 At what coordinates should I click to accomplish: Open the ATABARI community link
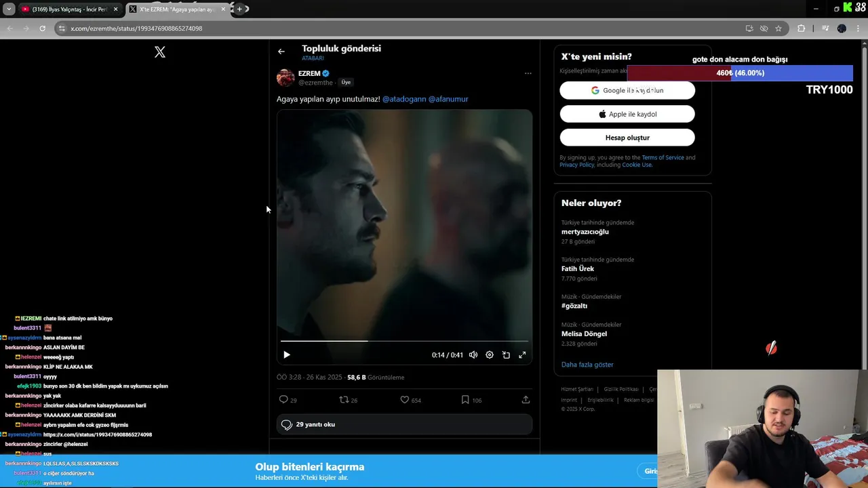point(313,58)
